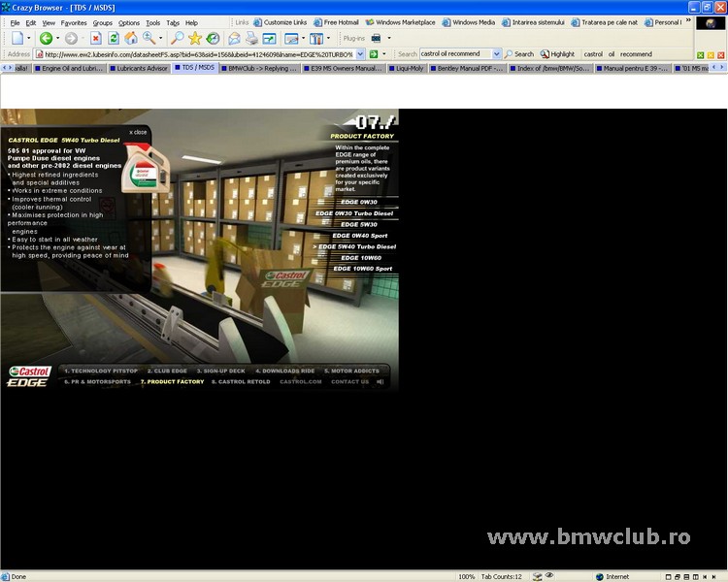The image size is (728, 582).
Task: Refresh the page with green arrows icon
Action: click(x=114, y=38)
